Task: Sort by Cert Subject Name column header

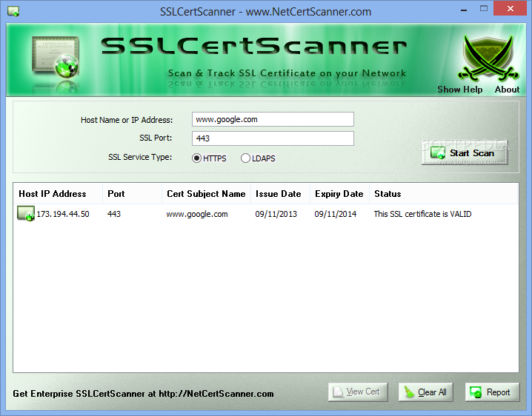Action: [206, 194]
